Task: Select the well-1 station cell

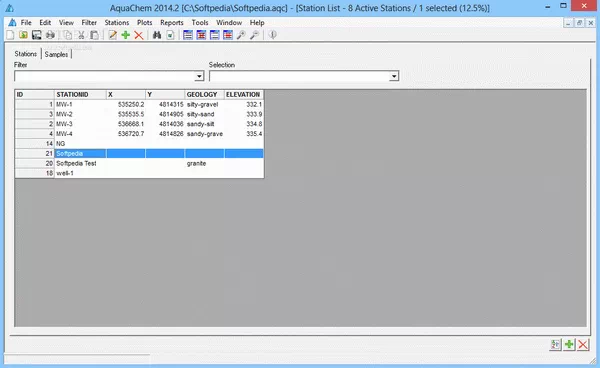Action: click(80, 173)
